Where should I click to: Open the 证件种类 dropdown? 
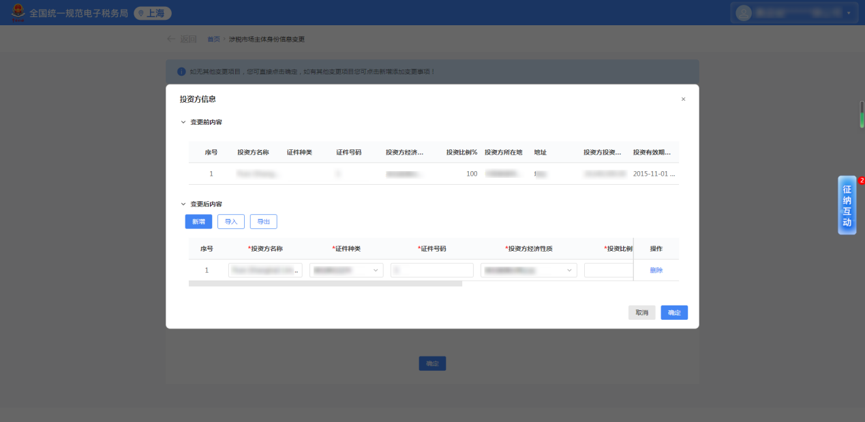click(346, 270)
